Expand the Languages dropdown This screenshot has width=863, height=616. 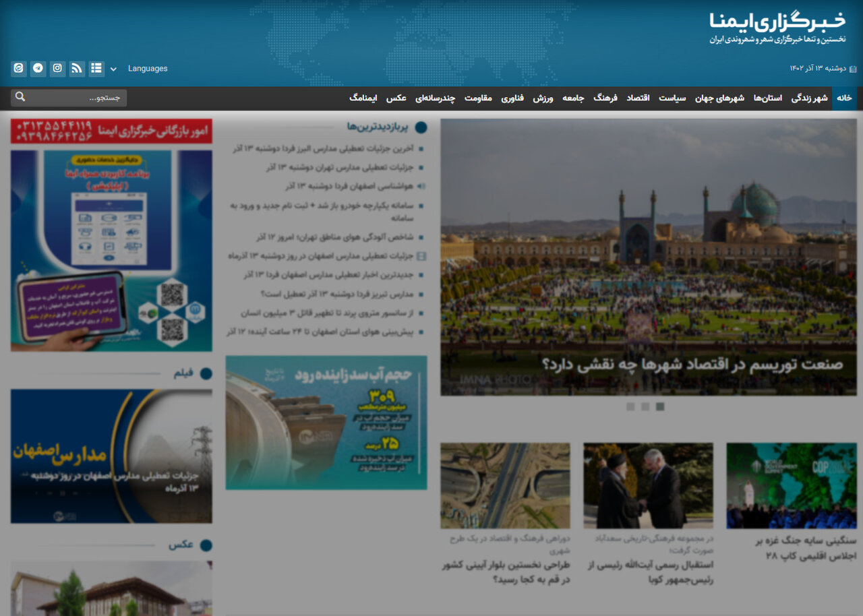click(148, 68)
